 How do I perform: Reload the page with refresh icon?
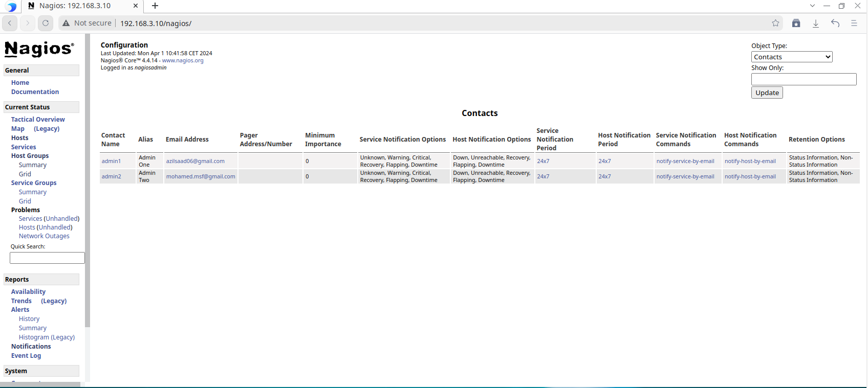(x=46, y=23)
